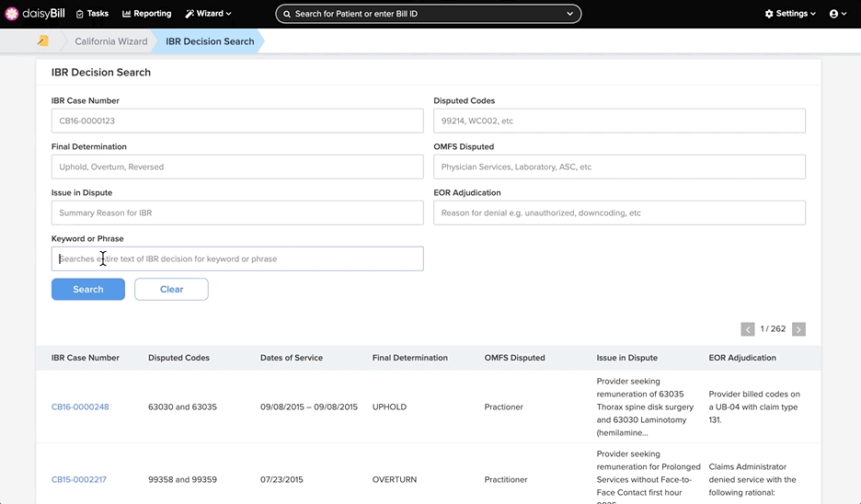
Task: Go to next results page arrow
Action: (x=798, y=329)
